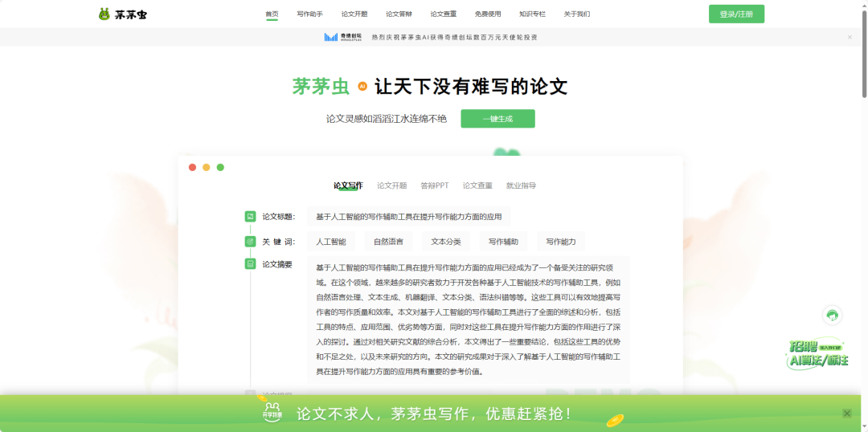868x432 pixels.
Task: Click the red dot in the demo window
Action: (x=192, y=167)
